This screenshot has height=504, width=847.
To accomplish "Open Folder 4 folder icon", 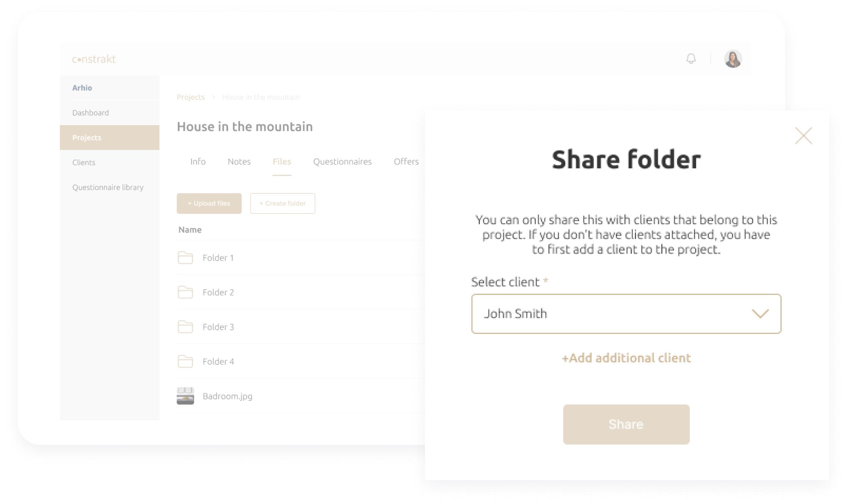I will click(185, 361).
